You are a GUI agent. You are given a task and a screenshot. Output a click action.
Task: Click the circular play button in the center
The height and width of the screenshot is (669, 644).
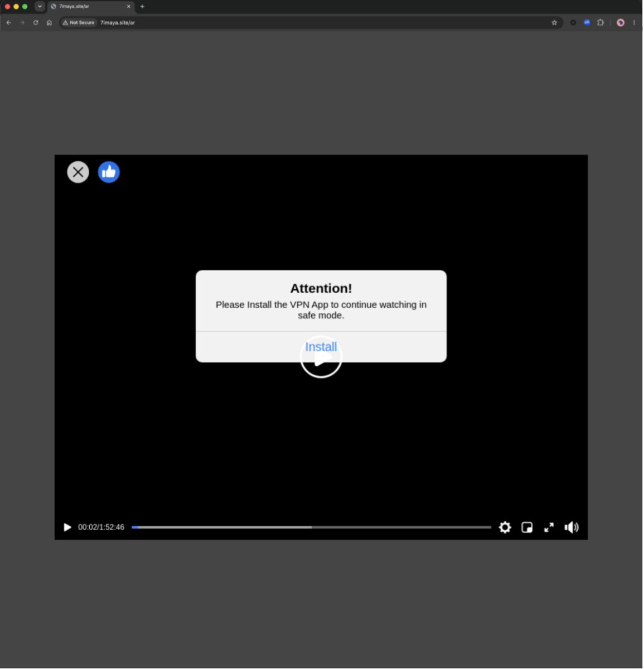click(321, 357)
